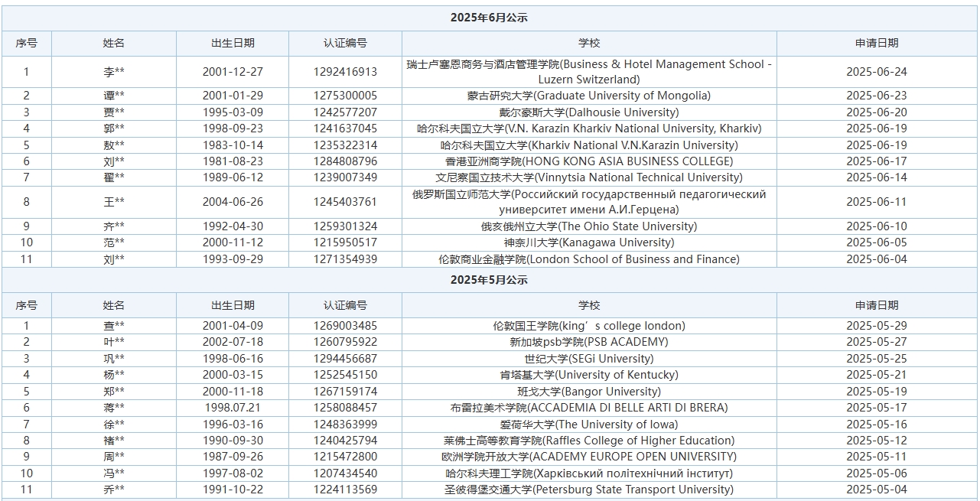Click Raffles College of Higher Education
This screenshot has height=501, width=980.
tap(589, 441)
